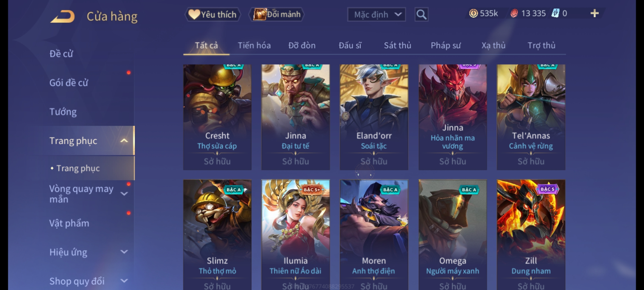The width and height of the screenshot is (644, 290).
Task: Open Yêu thích heart favorites
Action: tap(212, 15)
